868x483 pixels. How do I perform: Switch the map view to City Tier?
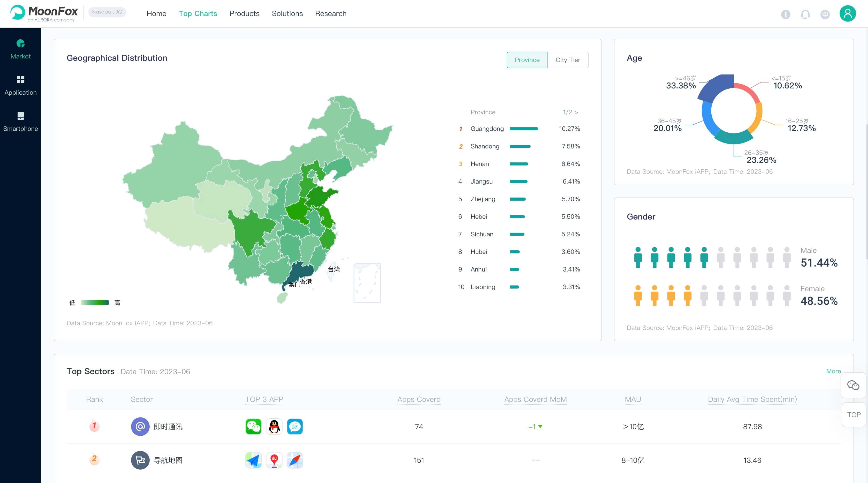[568, 60]
